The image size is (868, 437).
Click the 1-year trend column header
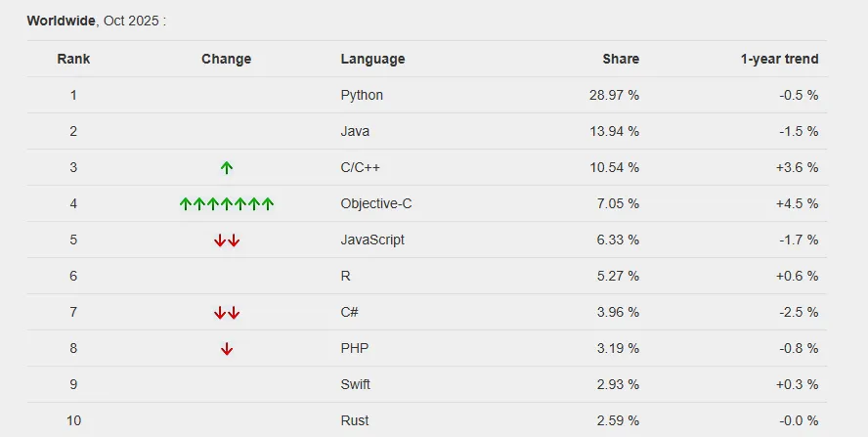[x=779, y=59]
